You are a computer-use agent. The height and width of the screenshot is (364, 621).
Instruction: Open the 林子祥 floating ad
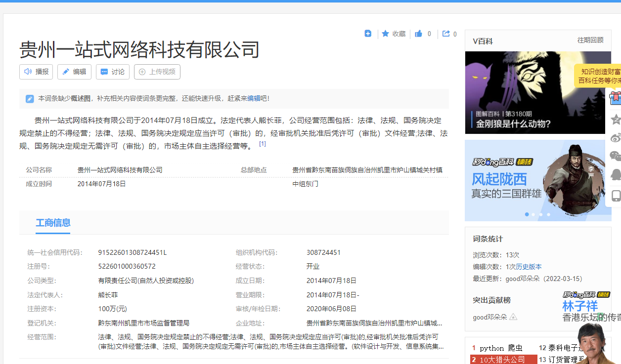[592, 326]
